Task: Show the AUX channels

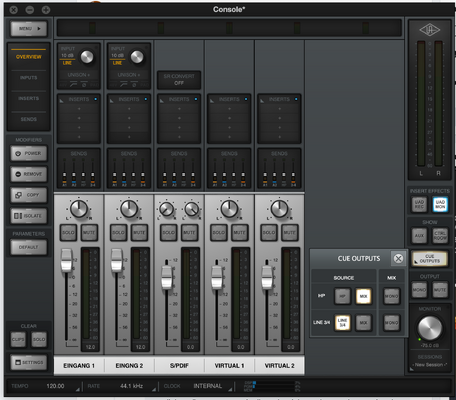Action: coord(419,236)
